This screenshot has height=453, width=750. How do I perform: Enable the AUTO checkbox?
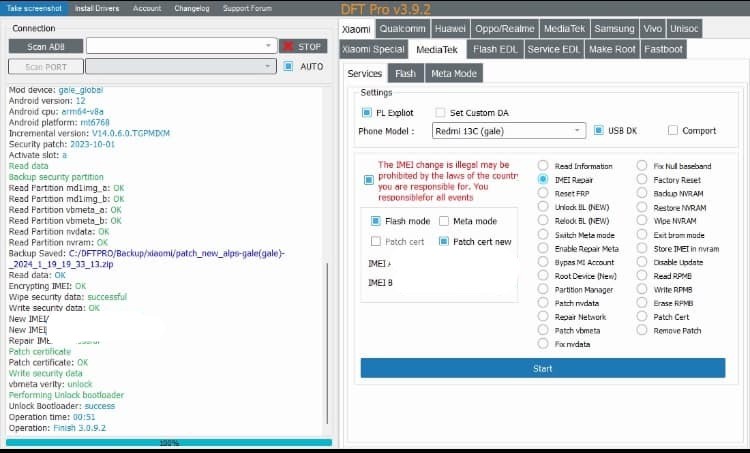[x=289, y=67]
